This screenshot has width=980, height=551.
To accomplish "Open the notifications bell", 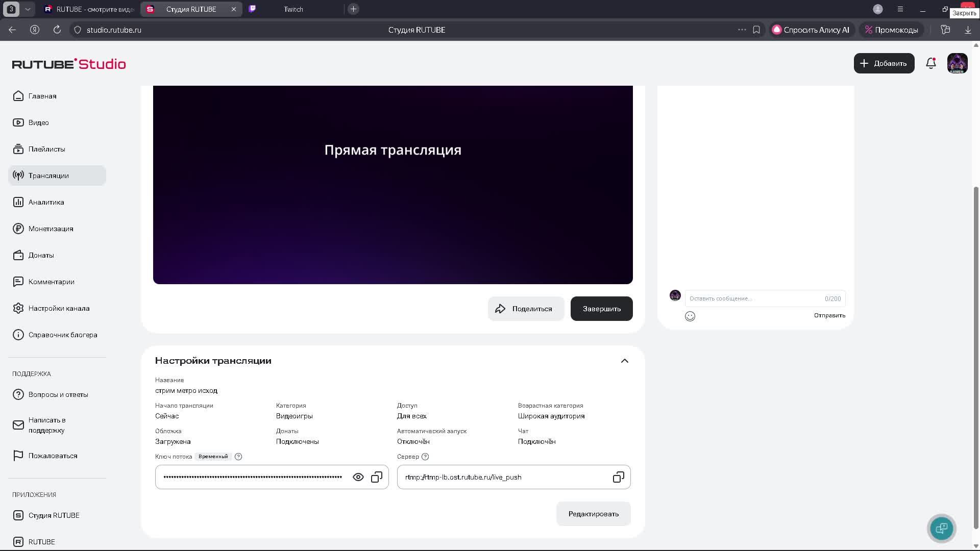I will point(930,63).
